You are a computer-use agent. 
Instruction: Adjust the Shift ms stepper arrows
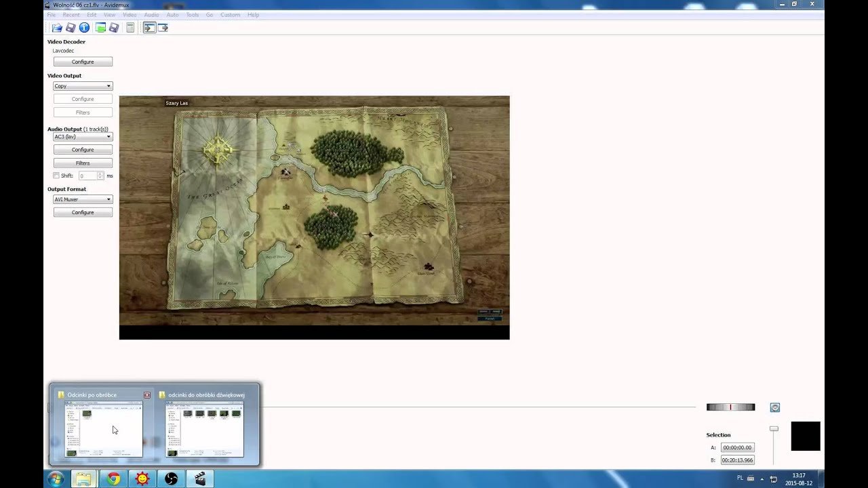(x=100, y=176)
